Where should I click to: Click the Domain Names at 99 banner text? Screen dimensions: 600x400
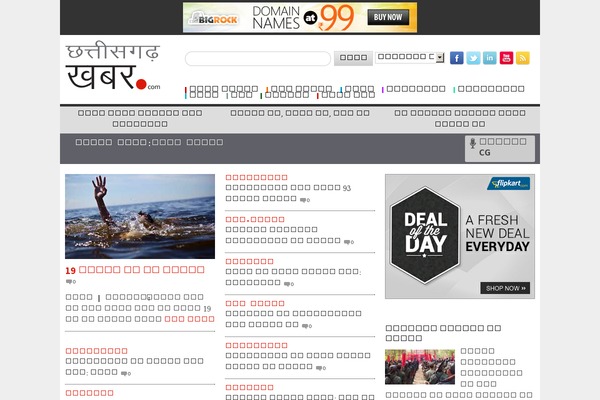pos(303,18)
